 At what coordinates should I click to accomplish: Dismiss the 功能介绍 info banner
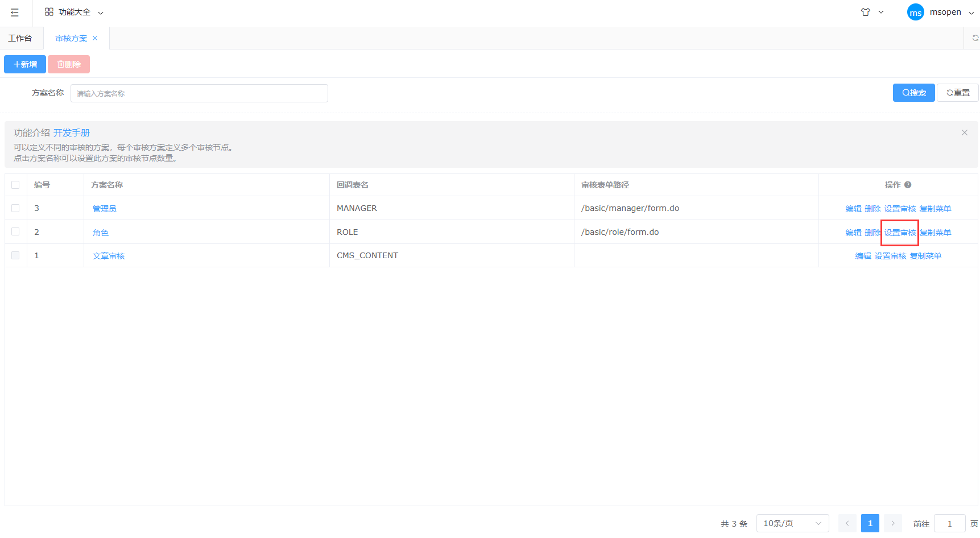tap(964, 133)
